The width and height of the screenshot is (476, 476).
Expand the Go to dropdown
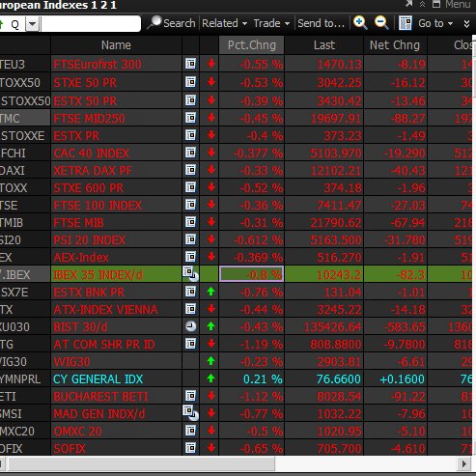(435, 23)
